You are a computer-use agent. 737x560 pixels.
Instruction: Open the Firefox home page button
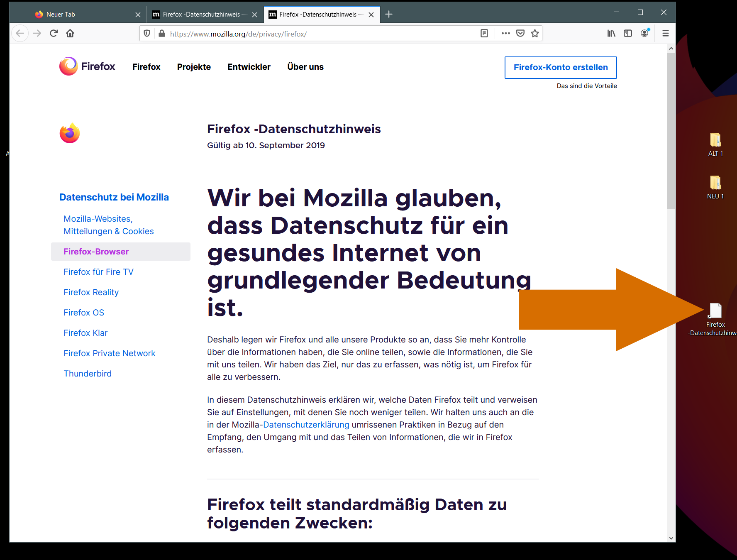[x=70, y=33]
